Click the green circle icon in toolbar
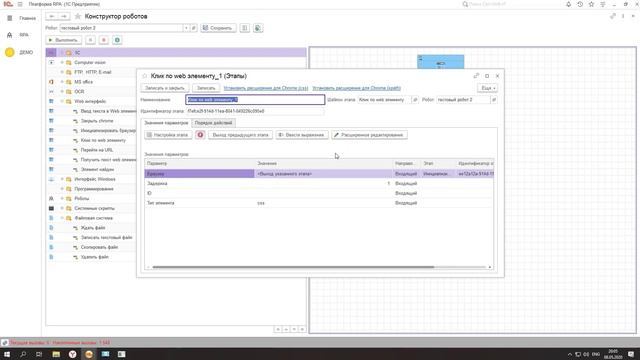This screenshot has height=360, width=640. click(x=117, y=40)
